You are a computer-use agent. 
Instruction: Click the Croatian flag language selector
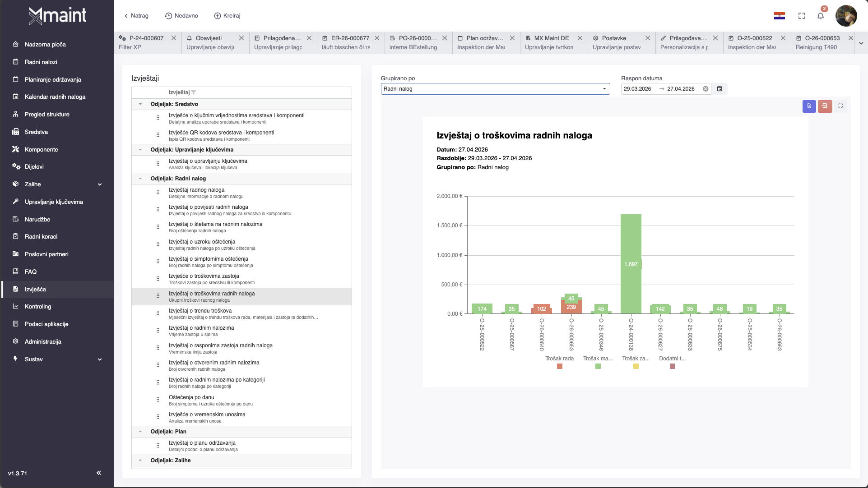[x=779, y=16]
